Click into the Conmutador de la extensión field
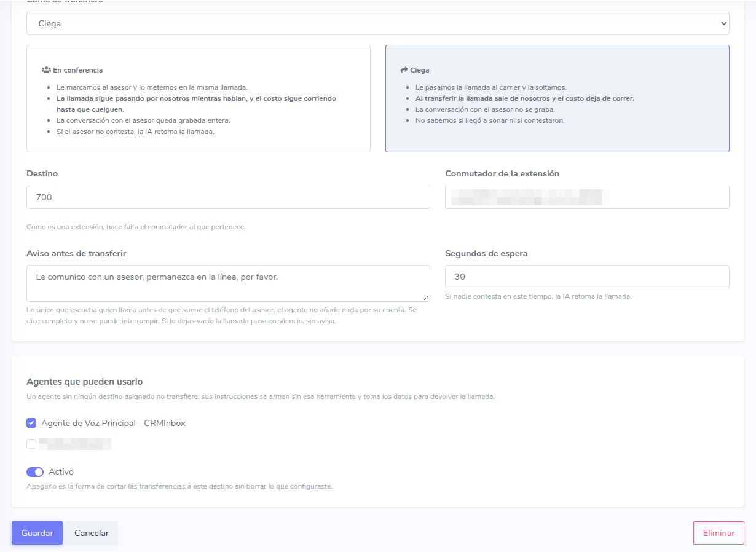Image resolution: width=756 pixels, height=552 pixels. (x=587, y=197)
